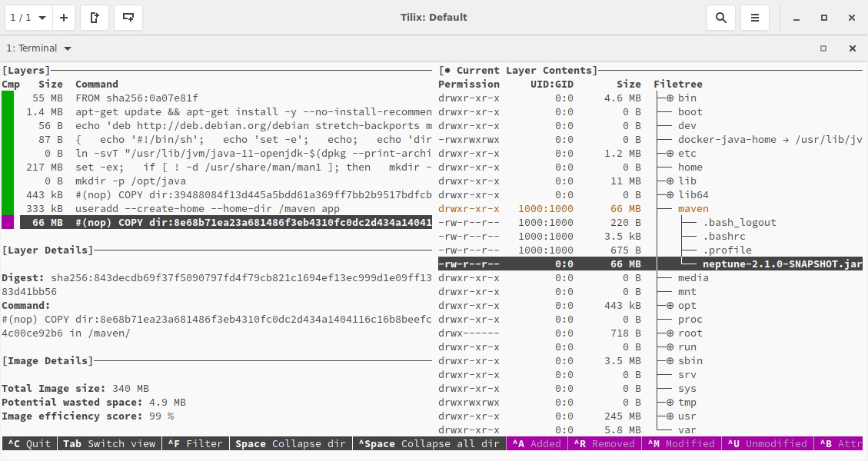Open the 1 / 1 session switcher dropdown

click(x=27, y=18)
